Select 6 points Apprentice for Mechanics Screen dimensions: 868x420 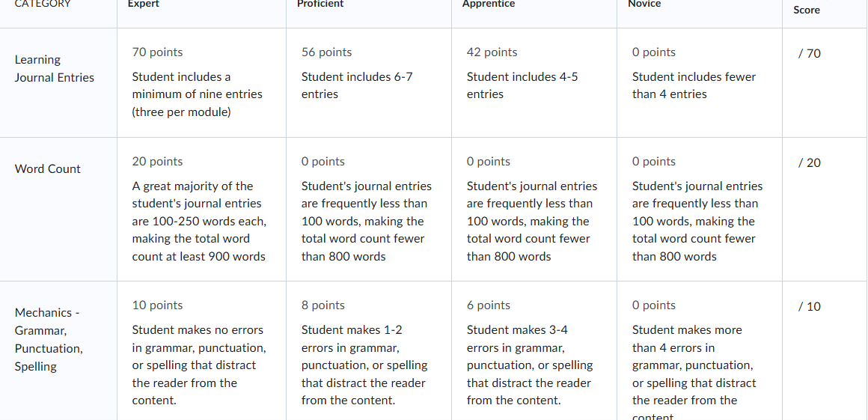[x=534, y=350]
